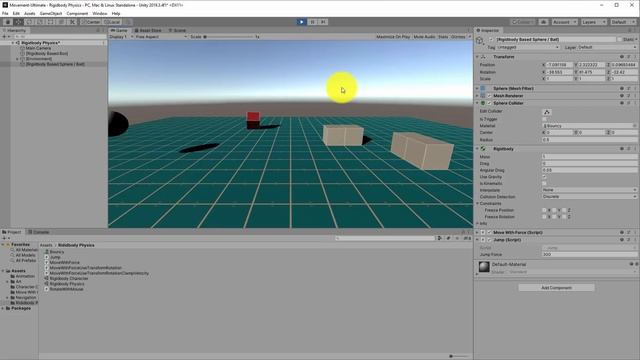Open the File menu
Image resolution: width=640 pixels, height=360 pixels.
pos(5,13)
